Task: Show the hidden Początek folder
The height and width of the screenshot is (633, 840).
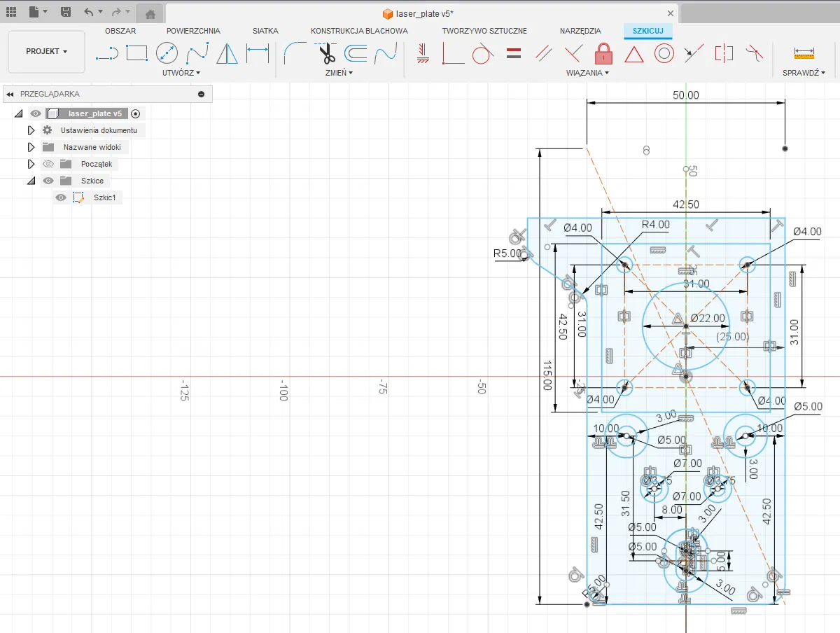Action: (x=48, y=165)
